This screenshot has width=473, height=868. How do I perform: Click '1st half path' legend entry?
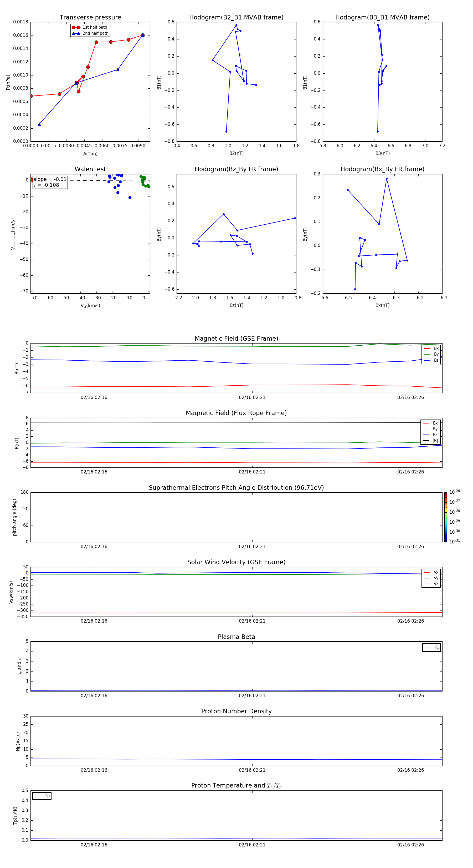coord(90,27)
